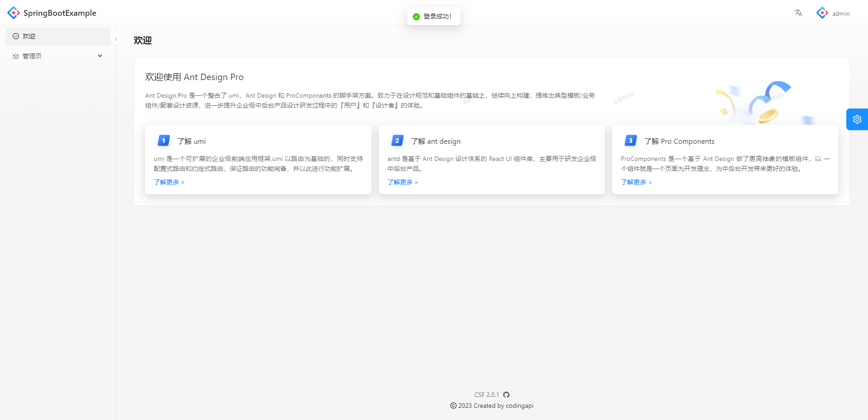Click the number 2 badge on ant design card
This screenshot has width=868, height=420.
(x=397, y=141)
